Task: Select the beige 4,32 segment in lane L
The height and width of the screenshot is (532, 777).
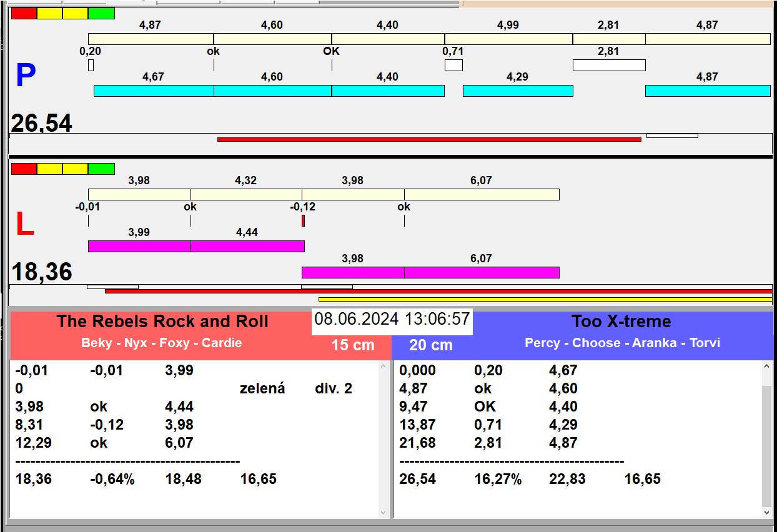Action: click(x=246, y=194)
